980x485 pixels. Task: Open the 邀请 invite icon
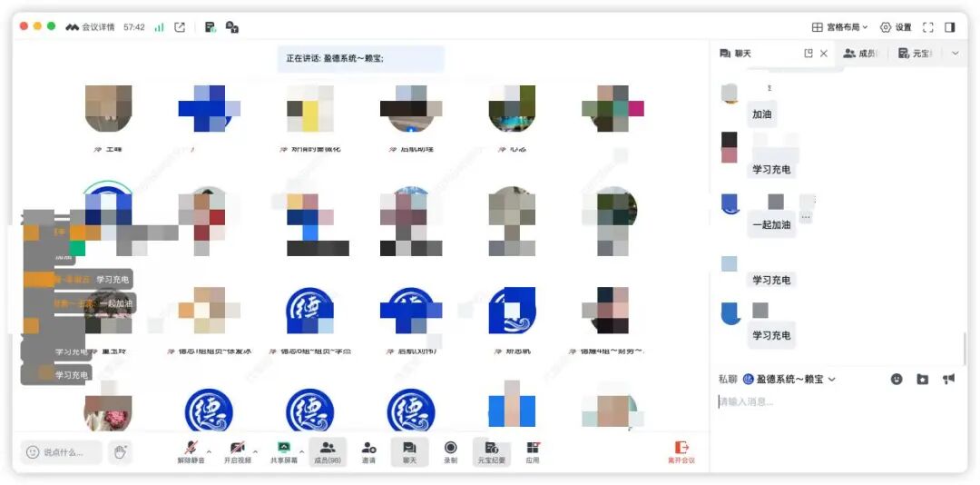coord(369,451)
